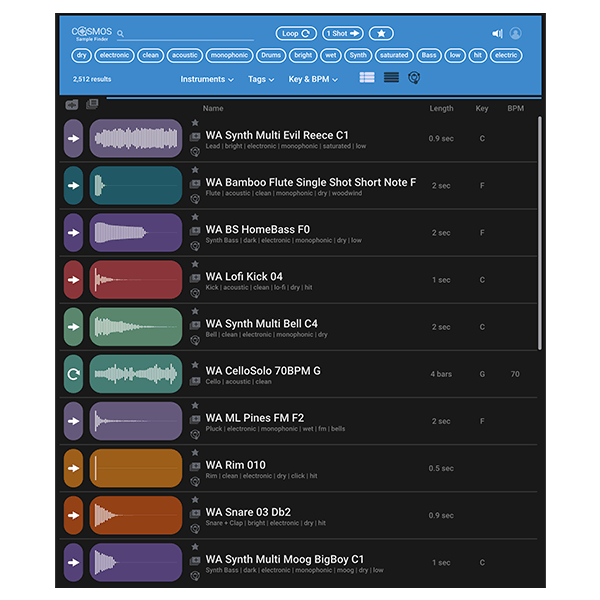Open the Tags dropdown
Viewport: 600px width, 600px height.
(x=261, y=79)
